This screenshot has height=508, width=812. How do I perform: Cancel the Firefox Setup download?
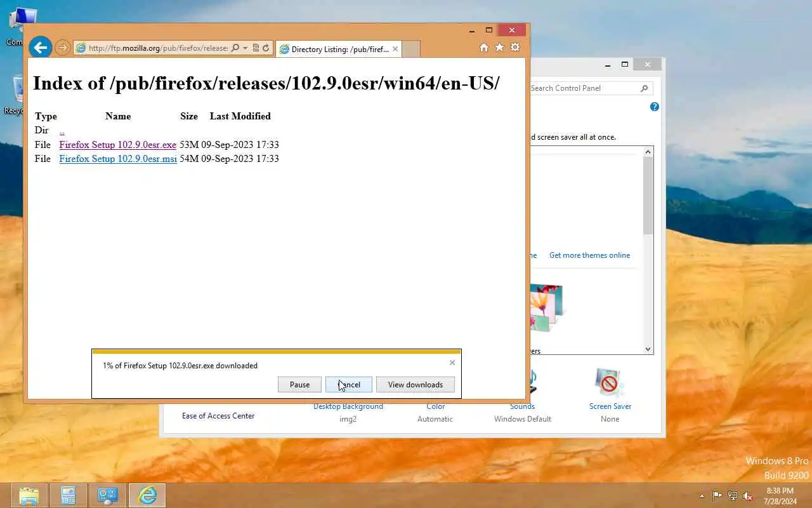click(x=348, y=384)
